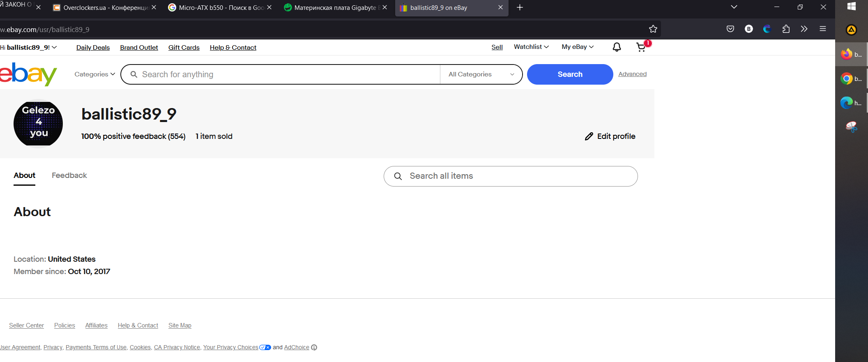Click the pencil icon beside Edit profile

pos(589,136)
